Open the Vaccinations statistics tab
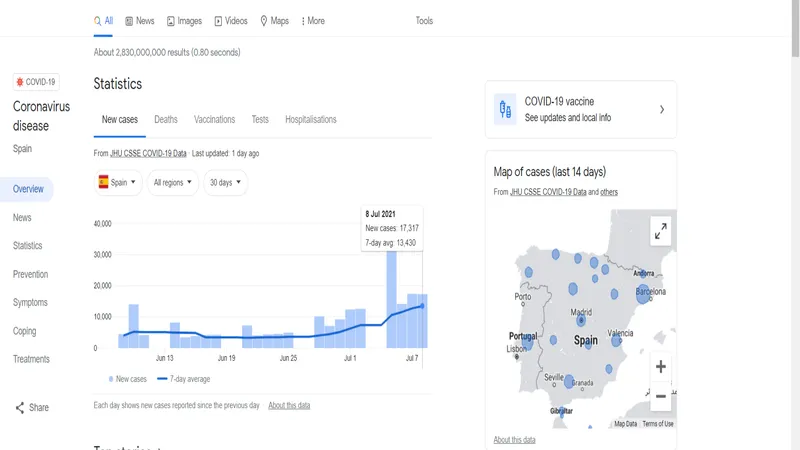This screenshot has width=800, height=450. coord(214,119)
